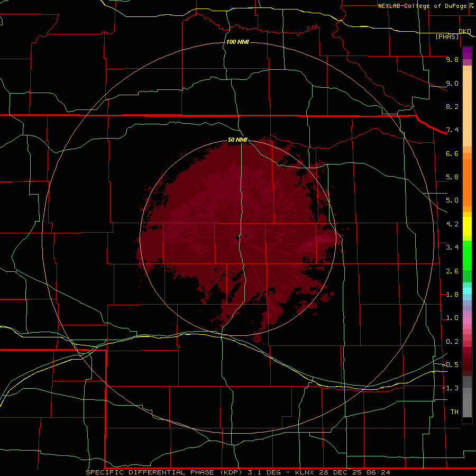
Task: Click the 7.4 value on the color scale
Action: tap(452, 130)
